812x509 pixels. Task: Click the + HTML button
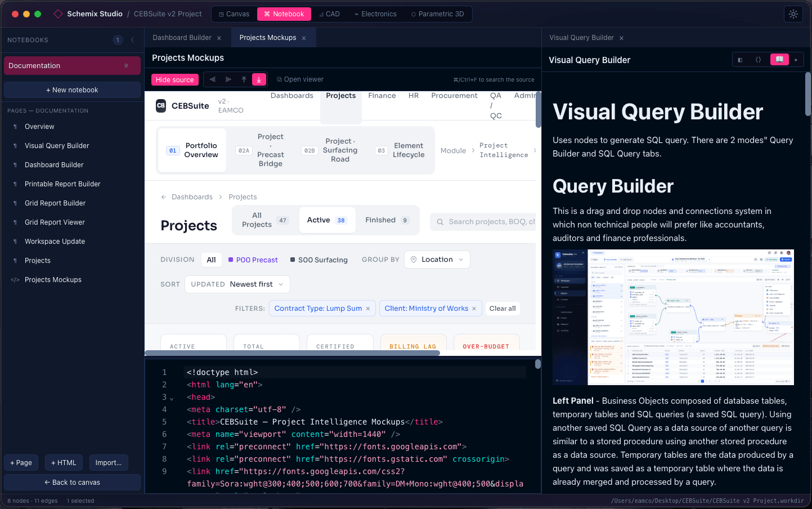coord(64,463)
